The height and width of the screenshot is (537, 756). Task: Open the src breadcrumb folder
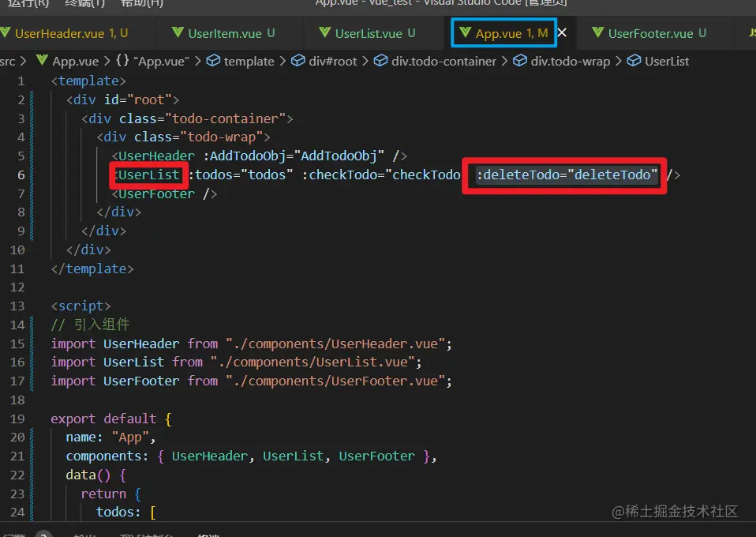tap(8, 62)
